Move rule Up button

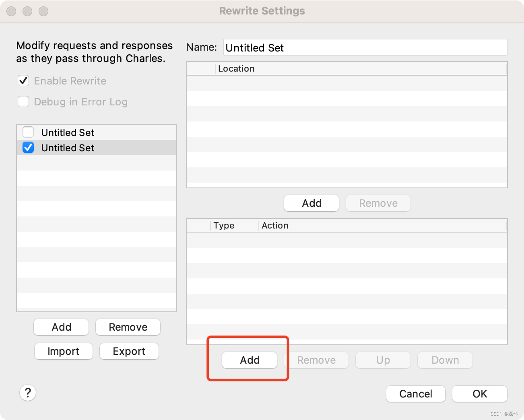click(x=383, y=360)
